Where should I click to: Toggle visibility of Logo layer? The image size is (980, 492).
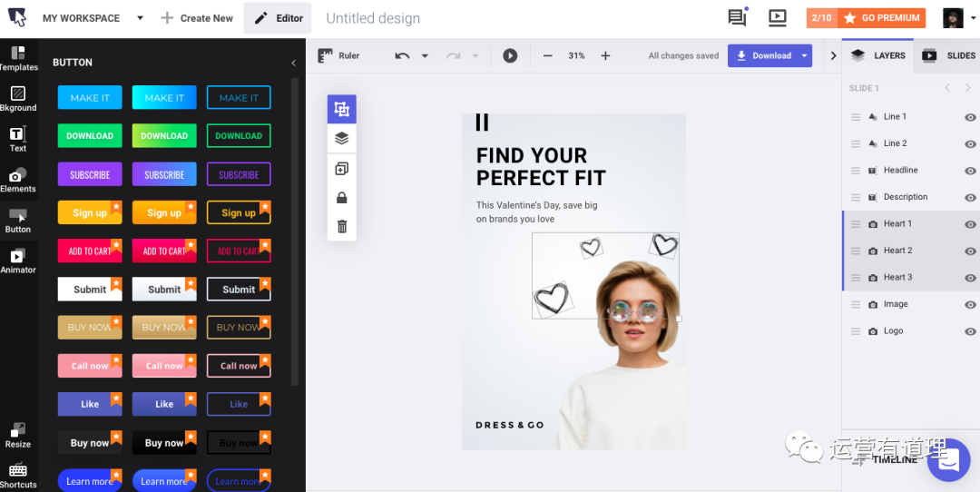pos(970,331)
